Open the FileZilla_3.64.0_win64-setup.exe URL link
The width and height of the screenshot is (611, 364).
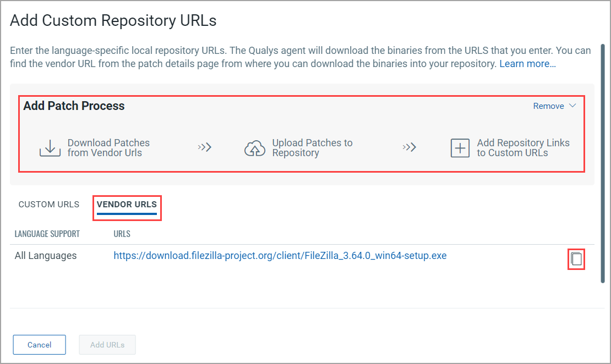(x=280, y=255)
